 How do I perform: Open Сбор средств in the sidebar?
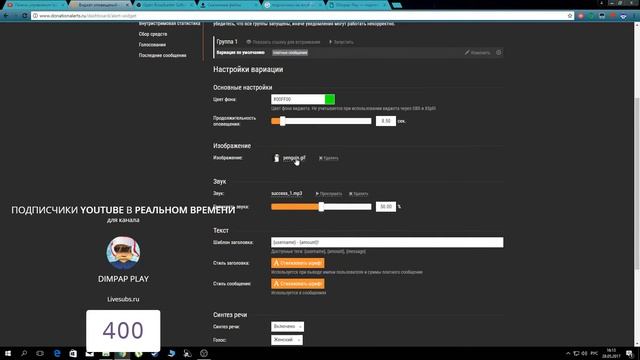click(x=153, y=34)
